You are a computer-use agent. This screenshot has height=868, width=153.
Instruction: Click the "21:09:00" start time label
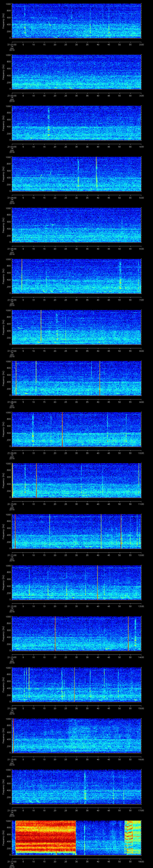12,453
